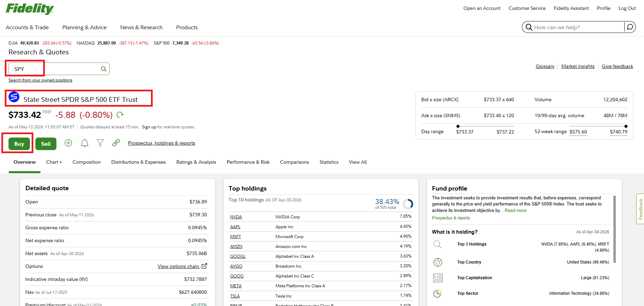Screen dimensions: 644x306
Task: Click the copy link chain icon
Action: click(x=116, y=143)
